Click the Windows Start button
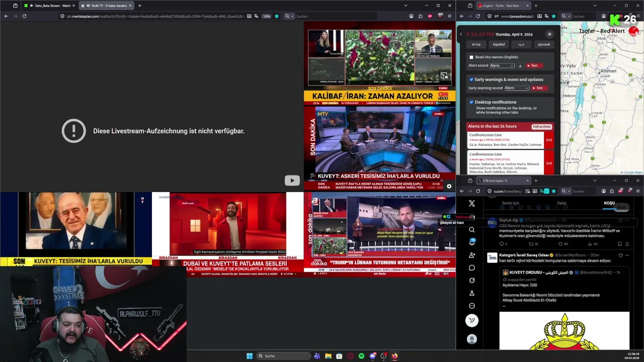 coord(250,356)
